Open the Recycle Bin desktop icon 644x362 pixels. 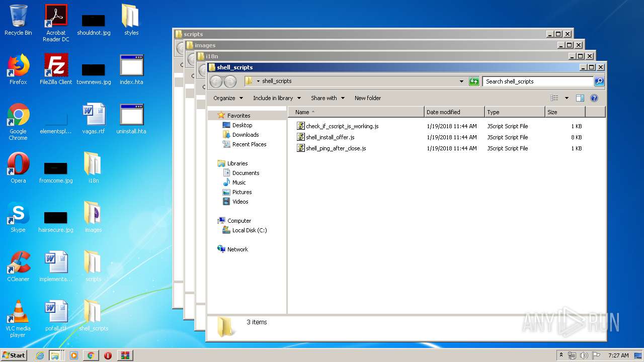point(18,20)
